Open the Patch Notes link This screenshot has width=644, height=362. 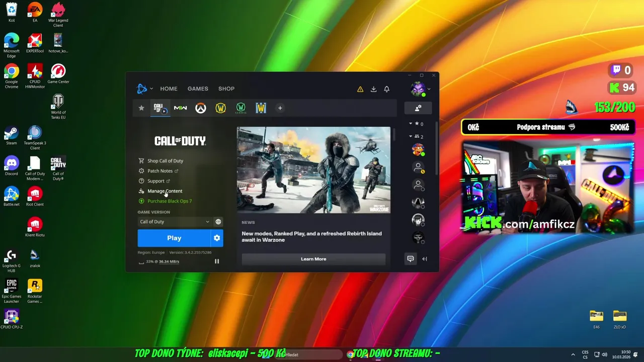point(160,171)
